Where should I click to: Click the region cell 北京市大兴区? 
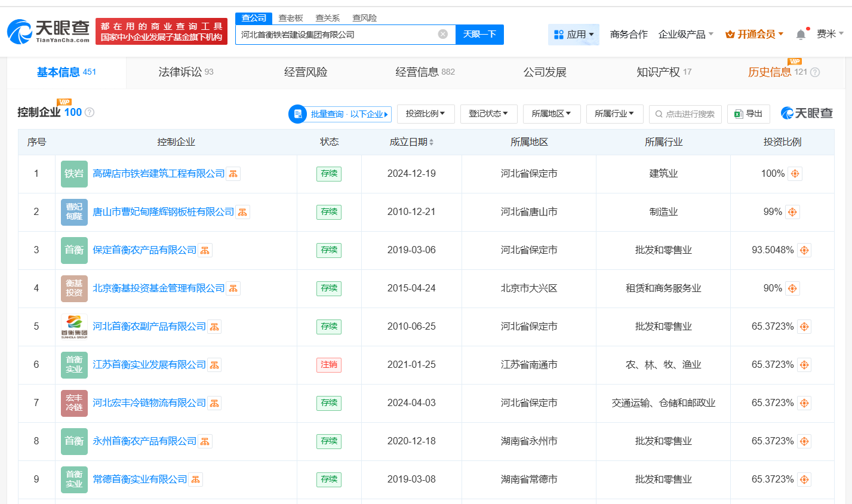click(529, 288)
